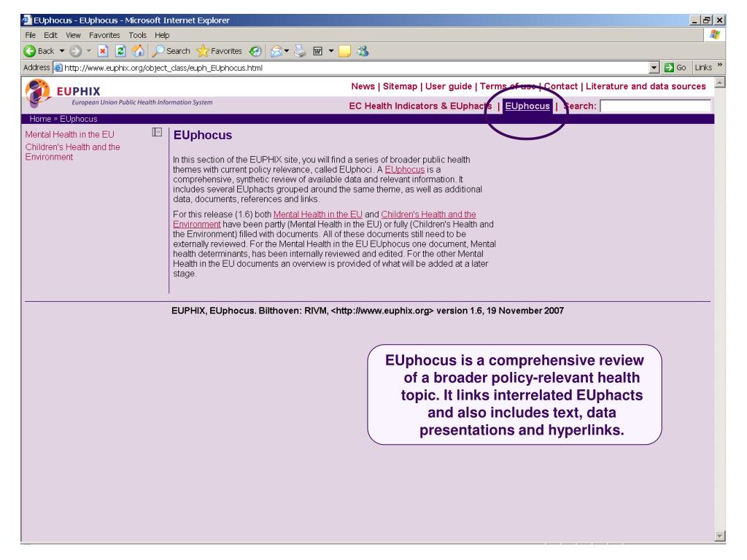Open the Help menu
This screenshot has width=747, height=560.
(162, 35)
